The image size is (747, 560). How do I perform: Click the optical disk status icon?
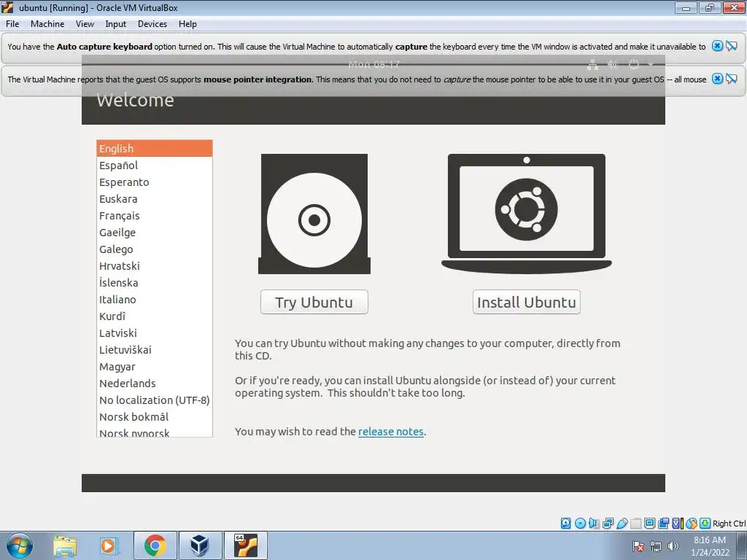580,524
